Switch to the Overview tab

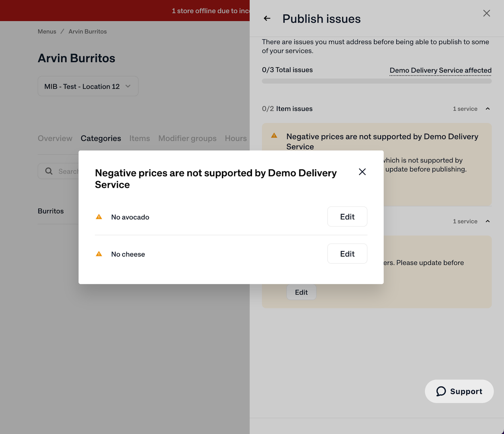click(55, 138)
